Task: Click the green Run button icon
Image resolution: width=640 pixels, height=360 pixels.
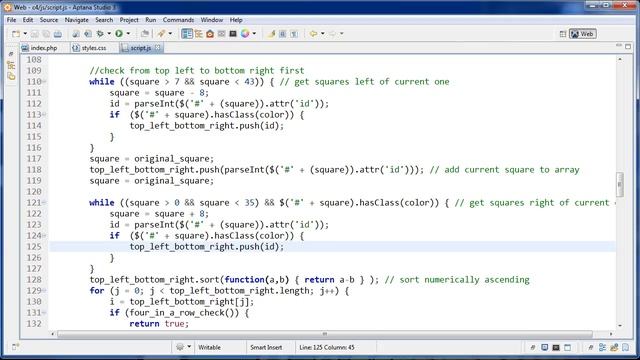Action: (x=119, y=34)
